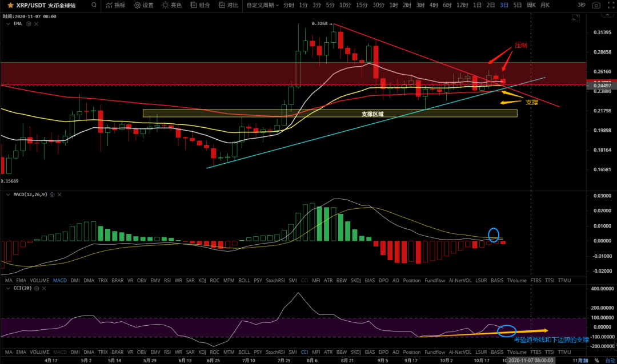617x364 pixels.
Task: Take a chart screenshot with camera icon
Action: click(596, 5)
